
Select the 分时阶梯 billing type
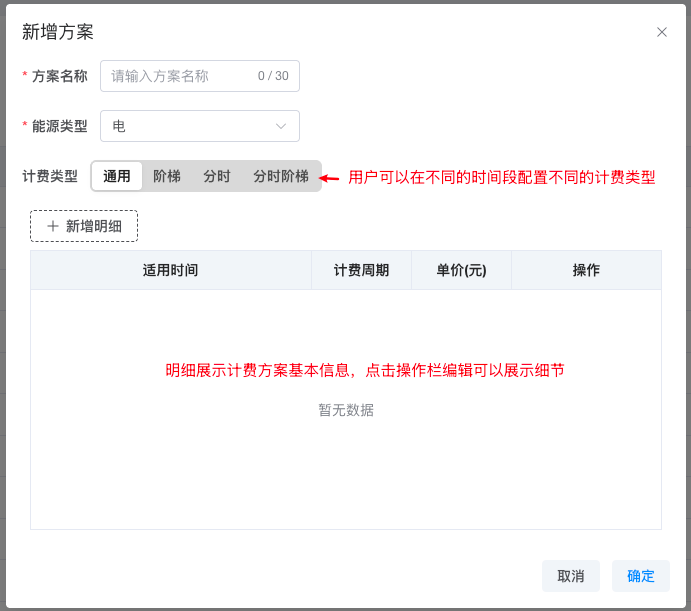click(280, 176)
